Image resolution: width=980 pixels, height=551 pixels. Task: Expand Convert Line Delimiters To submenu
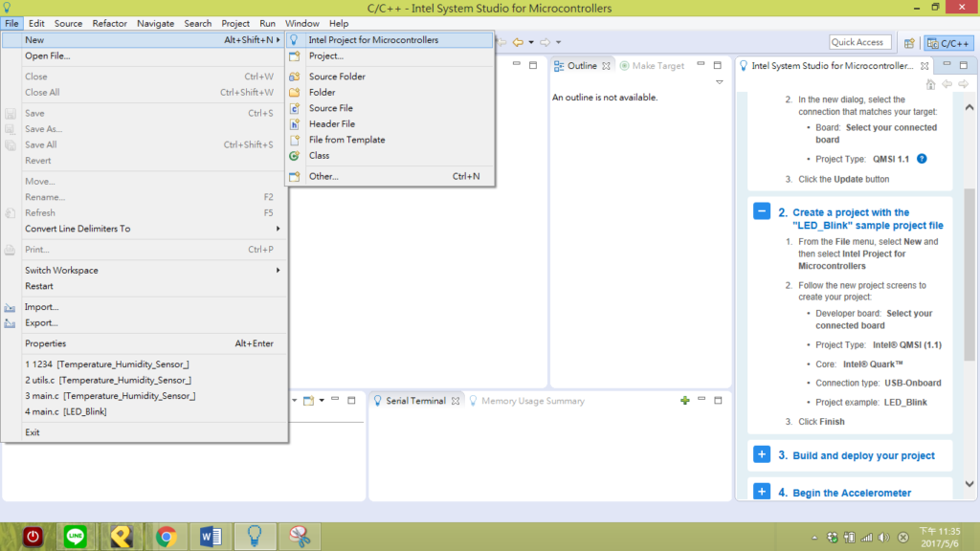tap(144, 229)
